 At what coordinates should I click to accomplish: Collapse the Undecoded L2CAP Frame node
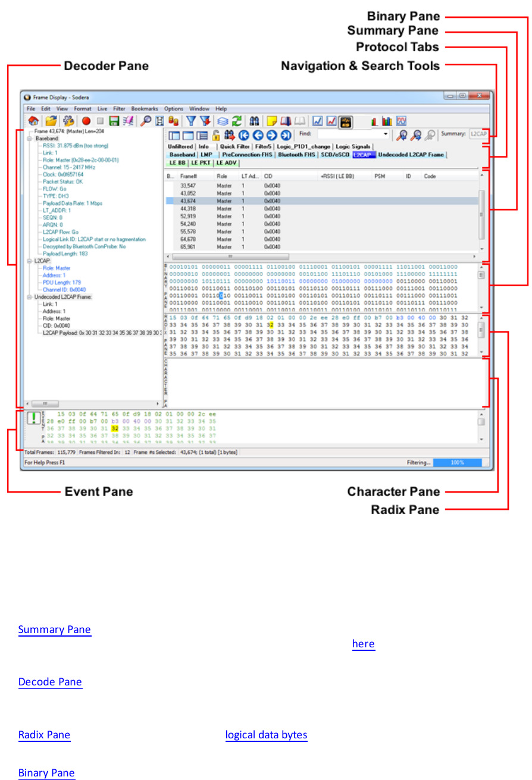pos(29,296)
